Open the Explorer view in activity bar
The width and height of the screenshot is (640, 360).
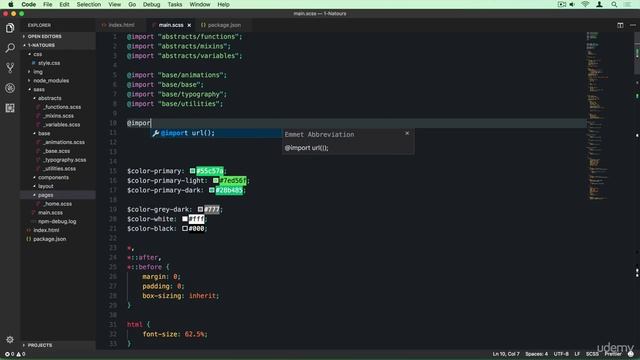(10, 28)
